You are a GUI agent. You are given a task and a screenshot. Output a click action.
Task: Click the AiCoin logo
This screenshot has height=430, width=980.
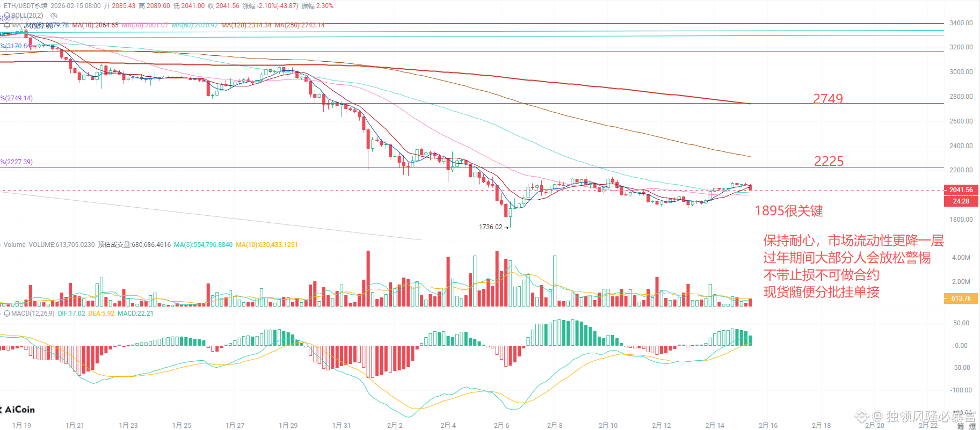pos(18,410)
